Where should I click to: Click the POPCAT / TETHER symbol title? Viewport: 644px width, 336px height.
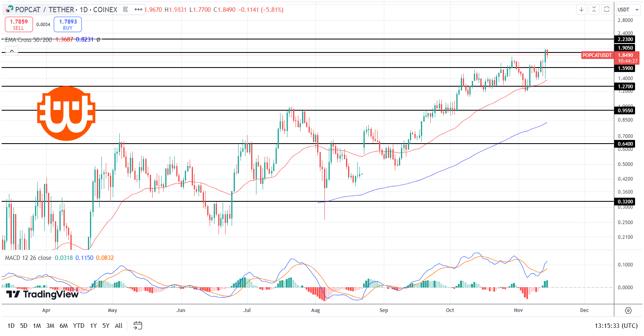click(44, 9)
